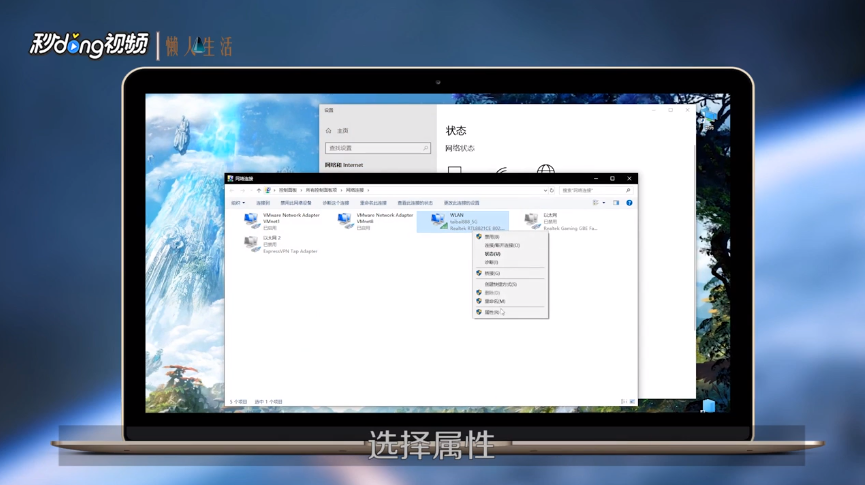
Task: Choose 状态 (Status) from context menu
Action: point(510,254)
